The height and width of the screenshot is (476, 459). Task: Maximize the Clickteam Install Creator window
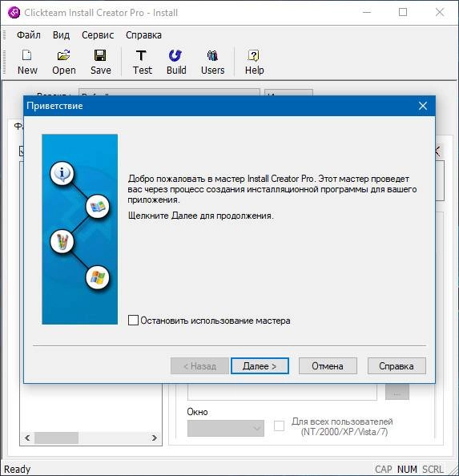[403, 12]
